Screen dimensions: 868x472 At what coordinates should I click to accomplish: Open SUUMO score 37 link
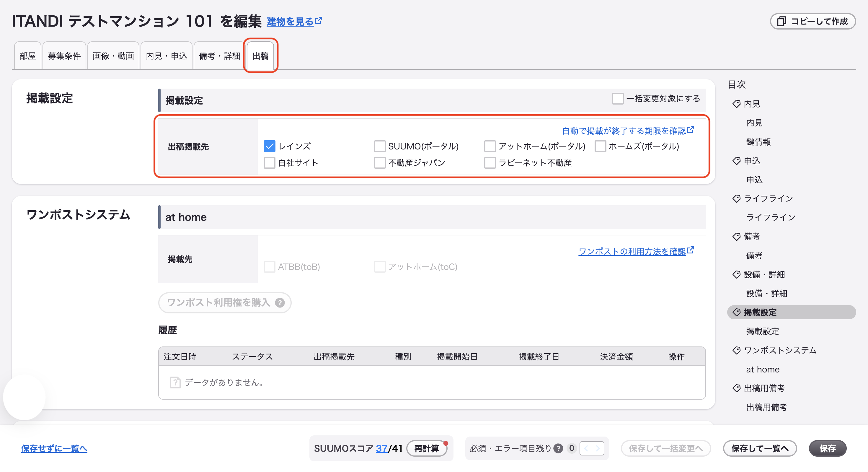[x=381, y=448]
